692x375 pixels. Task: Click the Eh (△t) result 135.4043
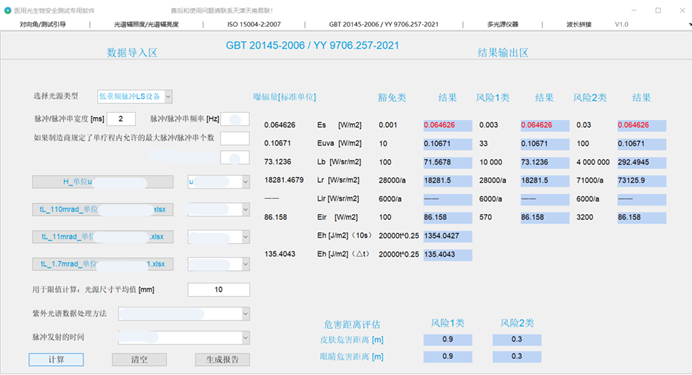(x=448, y=255)
